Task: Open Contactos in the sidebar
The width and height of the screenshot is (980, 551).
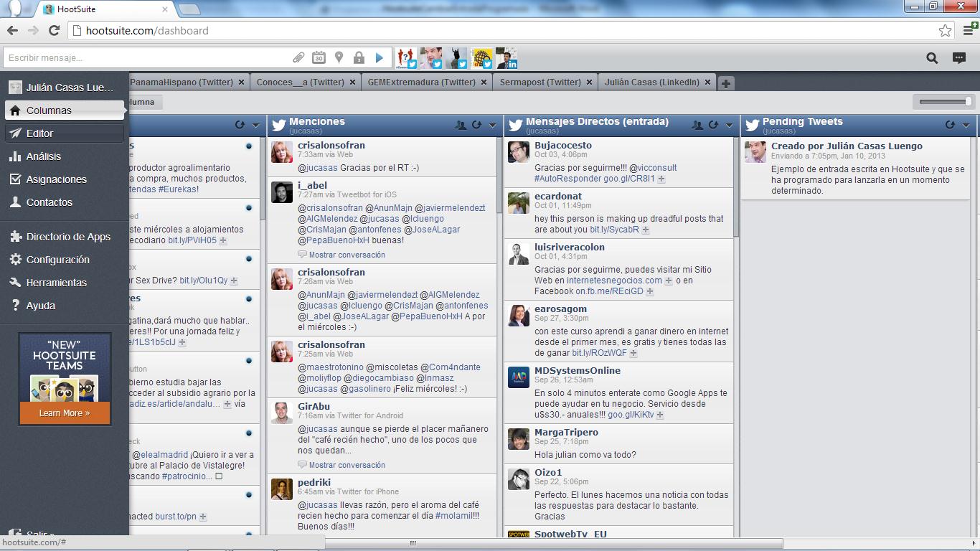Action: click(65, 202)
